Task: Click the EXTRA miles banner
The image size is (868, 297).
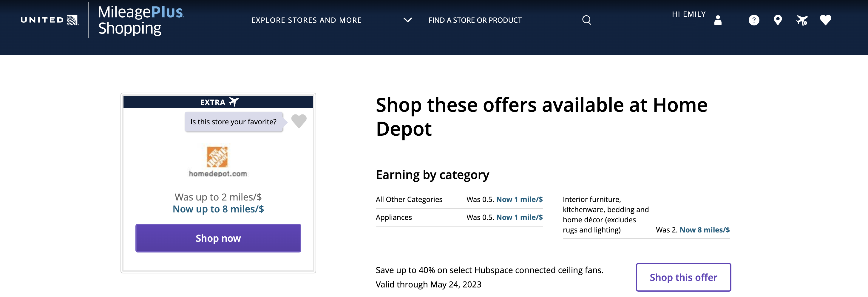Action: point(218,102)
